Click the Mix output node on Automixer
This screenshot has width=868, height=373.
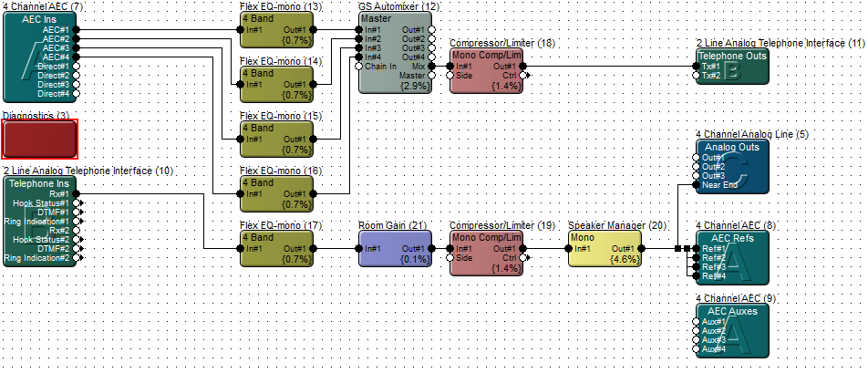click(432, 66)
